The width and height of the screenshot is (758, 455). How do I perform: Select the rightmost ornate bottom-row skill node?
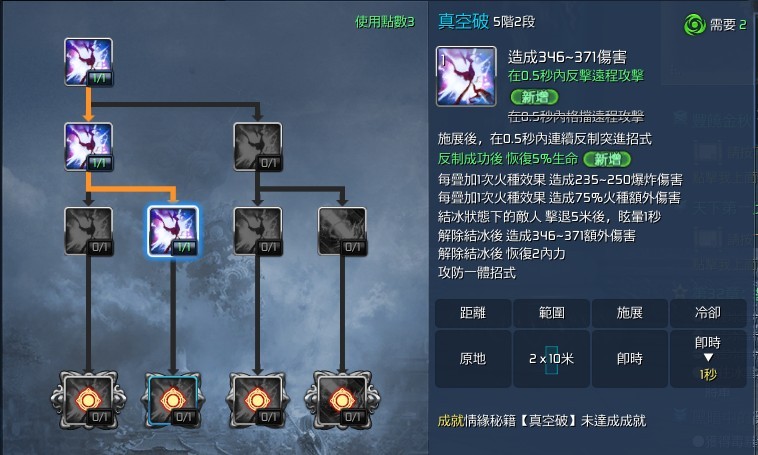click(342, 400)
